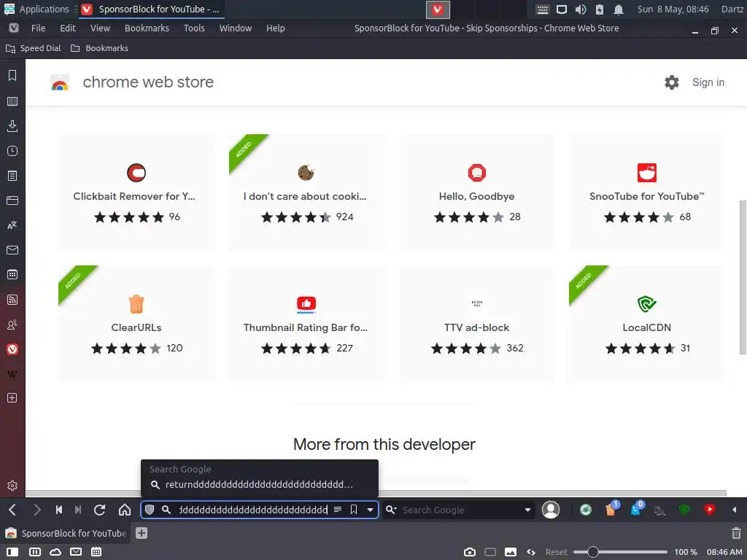Select the SponsorBlock for YouTube tab
The image size is (747, 560).
point(66,533)
